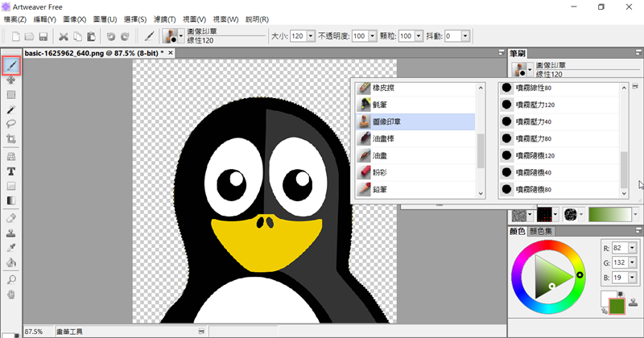The width and height of the screenshot is (644, 338).
Task: Select the Eyedropper color picker tool
Action: (x=11, y=247)
